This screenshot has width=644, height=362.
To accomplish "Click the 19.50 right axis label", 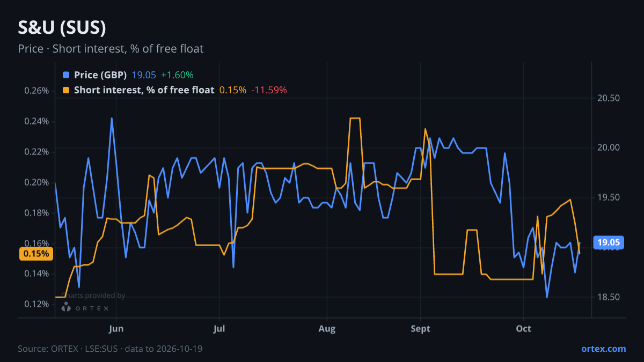I will point(608,198).
